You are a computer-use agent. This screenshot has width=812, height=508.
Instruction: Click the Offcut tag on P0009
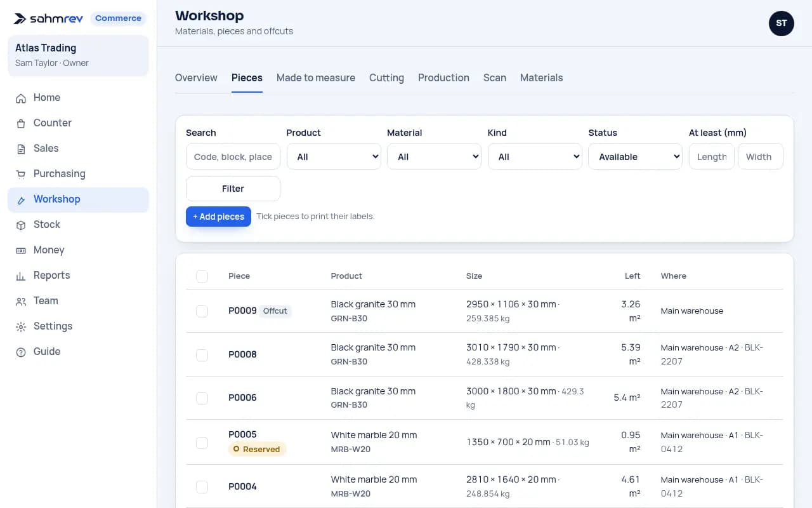pyautogui.click(x=275, y=311)
